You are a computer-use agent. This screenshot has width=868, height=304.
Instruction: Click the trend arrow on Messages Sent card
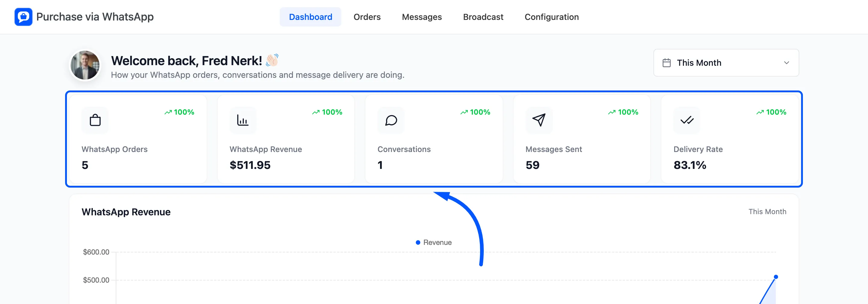[612, 112]
